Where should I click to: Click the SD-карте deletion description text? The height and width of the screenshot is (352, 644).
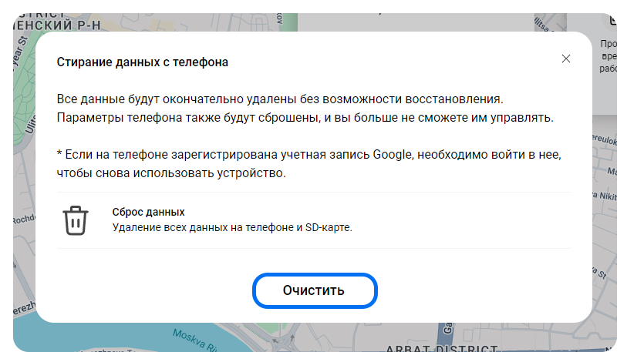(x=232, y=227)
